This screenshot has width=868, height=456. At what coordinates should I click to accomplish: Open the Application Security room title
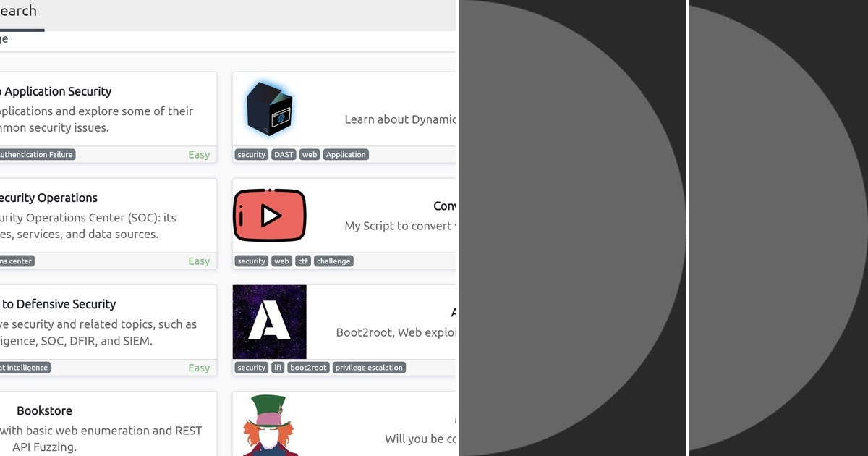pyautogui.click(x=56, y=91)
